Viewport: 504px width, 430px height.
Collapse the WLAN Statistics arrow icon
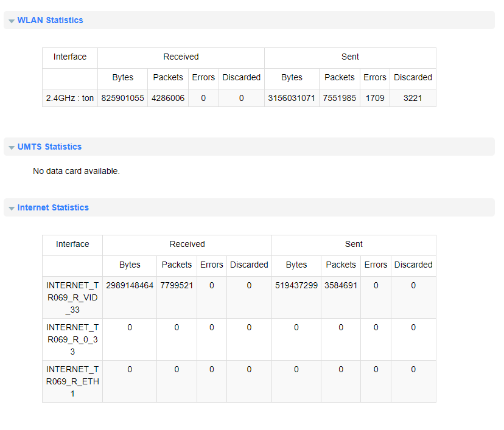[12, 21]
